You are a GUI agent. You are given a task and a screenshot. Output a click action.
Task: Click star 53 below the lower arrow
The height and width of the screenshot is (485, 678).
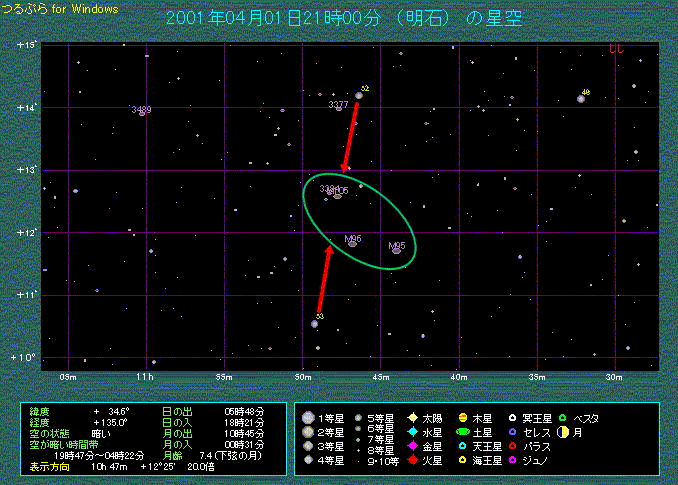(x=314, y=323)
